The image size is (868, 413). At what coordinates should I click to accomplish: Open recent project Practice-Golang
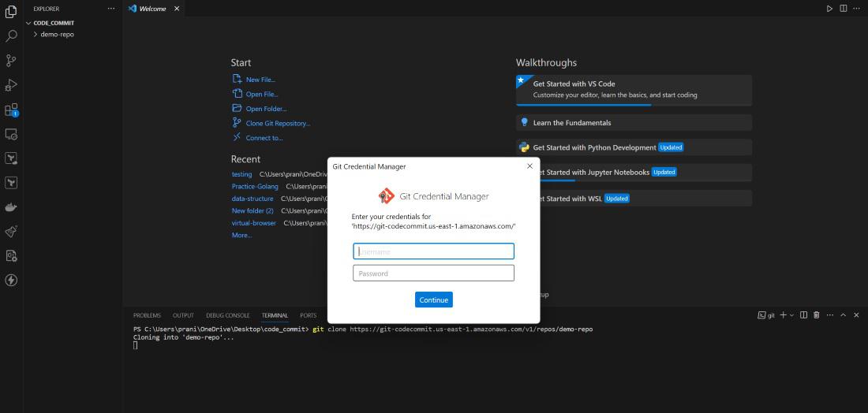tap(255, 186)
